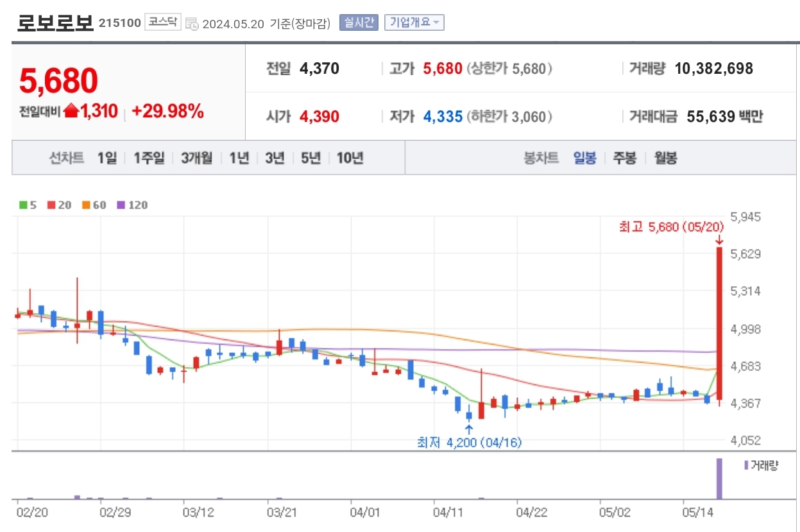The width and height of the screenshot is (800, 532).
Task: Click the red 20-day moving average legend
Action: coord(59,205)
